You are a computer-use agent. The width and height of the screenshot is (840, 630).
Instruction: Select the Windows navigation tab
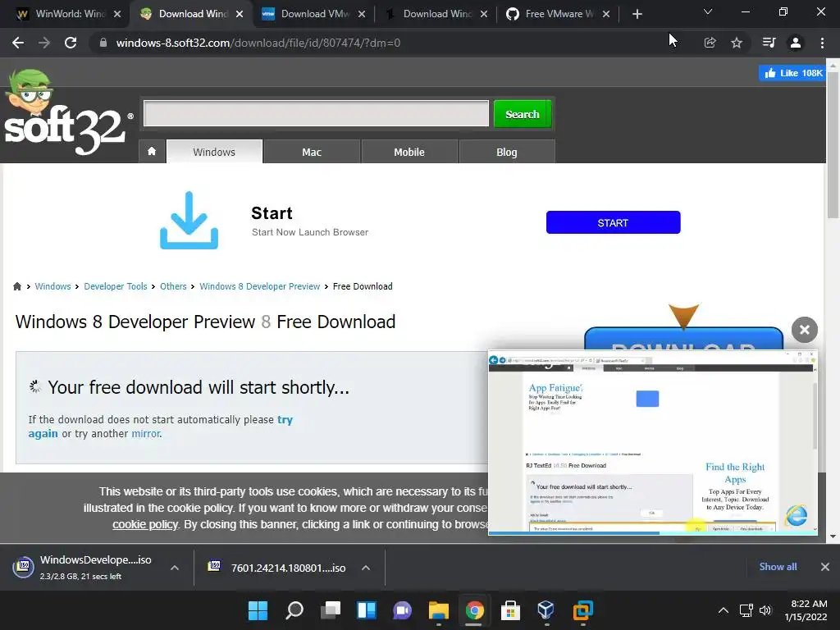[x=214, y=152]
